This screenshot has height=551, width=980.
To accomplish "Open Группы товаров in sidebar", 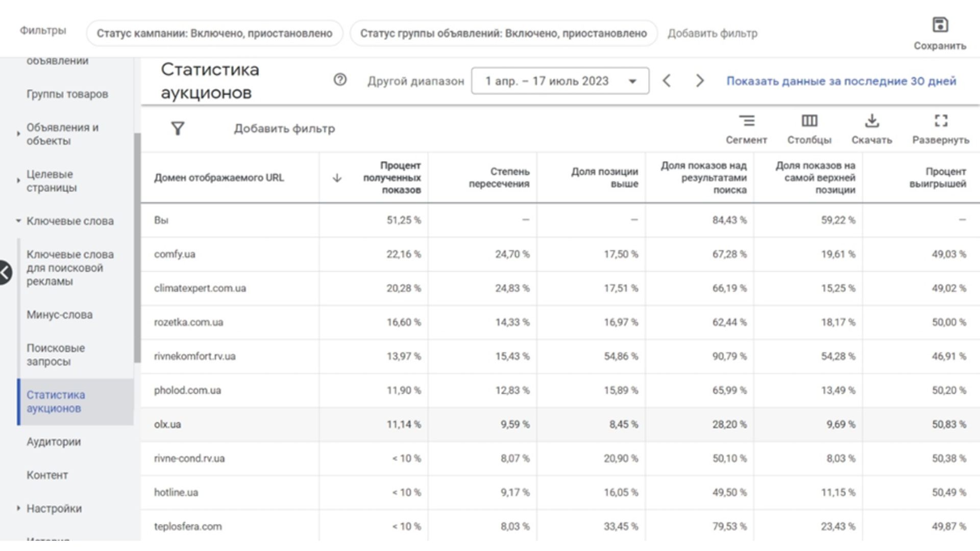I will click(x=67, y=94).
